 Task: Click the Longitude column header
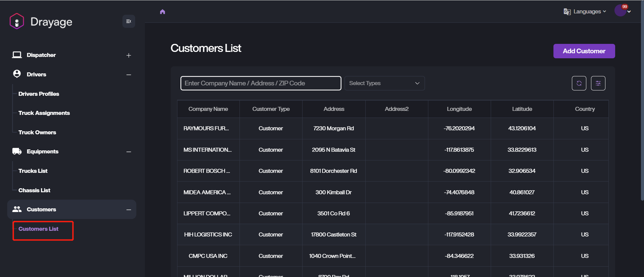[459, 109]
